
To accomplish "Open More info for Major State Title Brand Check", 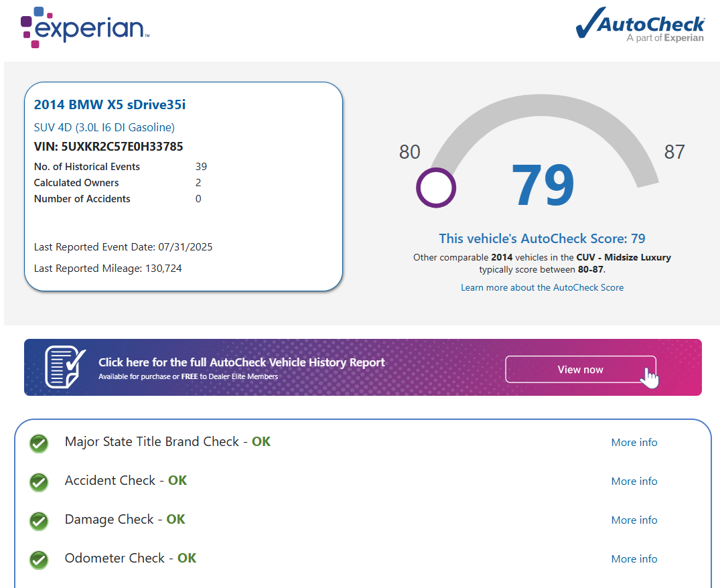I will [634, 443].
